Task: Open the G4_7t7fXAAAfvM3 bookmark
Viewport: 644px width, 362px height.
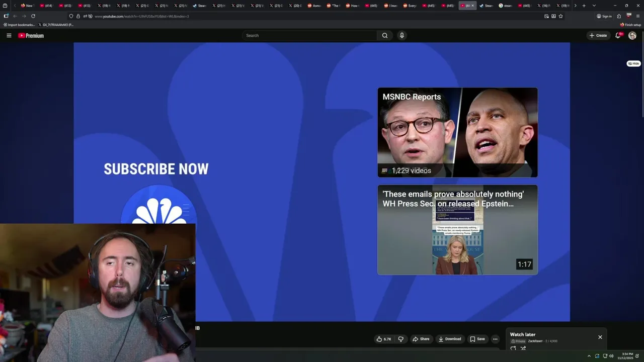Action: pos(56,25)
